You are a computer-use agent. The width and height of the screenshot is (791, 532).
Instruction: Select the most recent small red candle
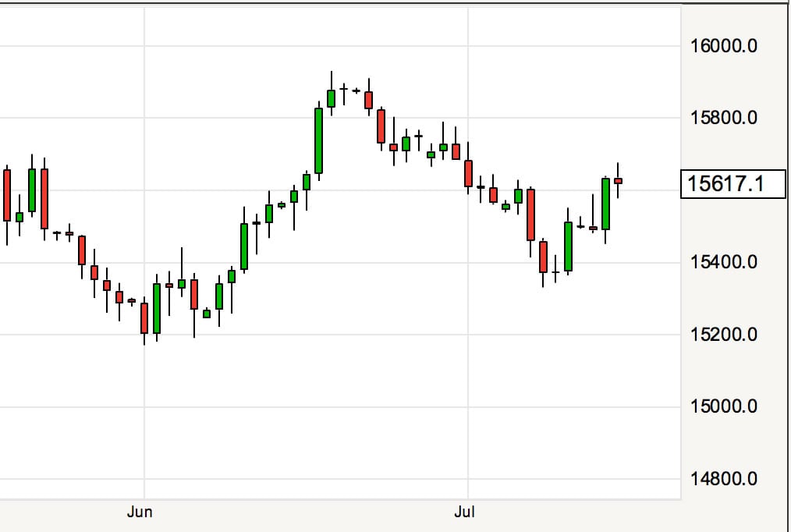click(x=618, y=181)
